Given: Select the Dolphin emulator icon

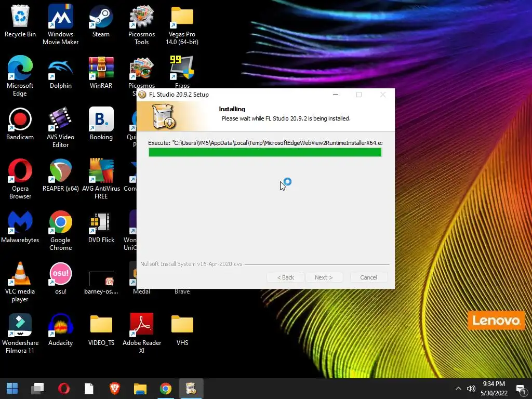Looking at the screenshot, I should [60, 72].
